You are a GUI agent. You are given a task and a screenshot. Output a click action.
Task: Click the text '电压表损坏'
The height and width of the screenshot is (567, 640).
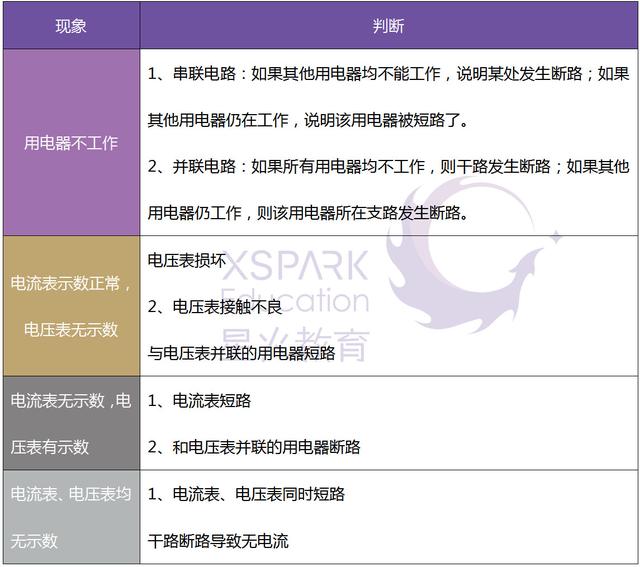coord(186,260)
